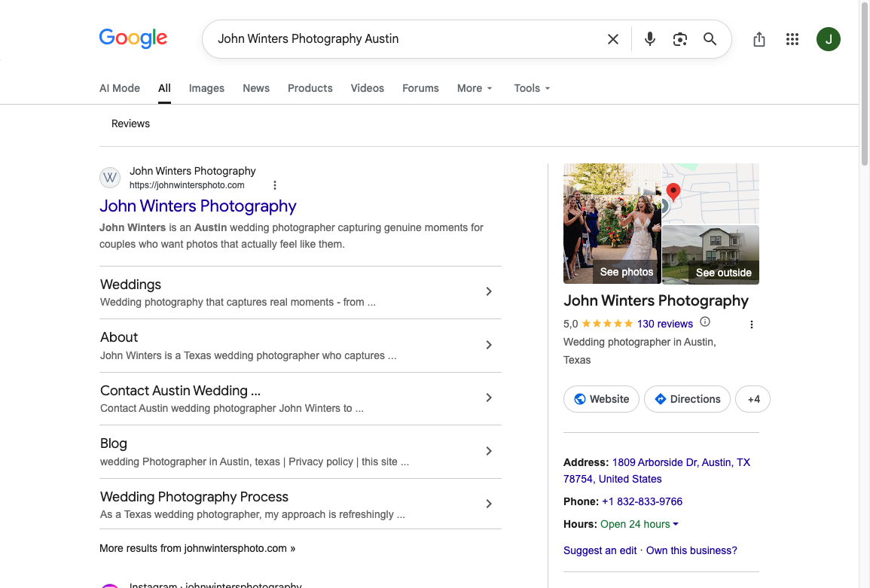870x588 pixels.
Task: Open more options dots beside johnwintersphoto.com
Action: 275,185
